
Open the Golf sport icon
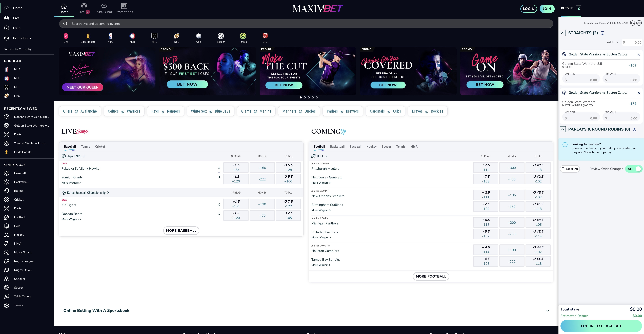point(198,36)
